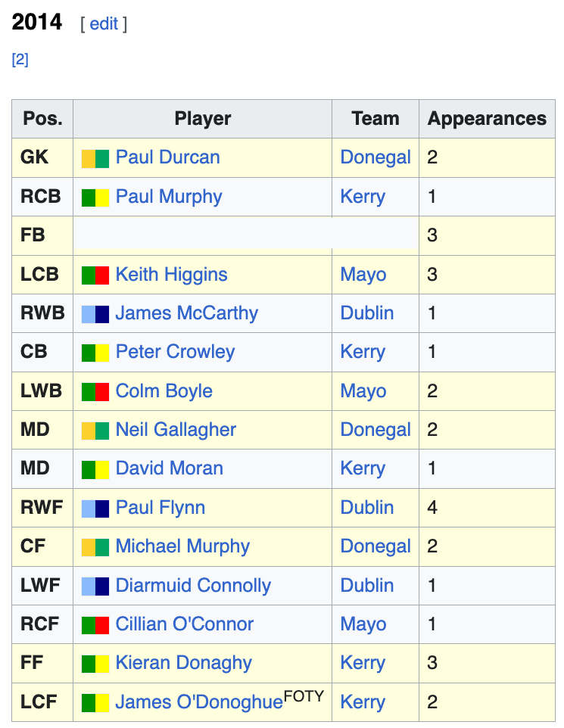Screen dimensions: 564x728
Task: Click the Neil Gallagher player link
Action: tap(176, 430)
